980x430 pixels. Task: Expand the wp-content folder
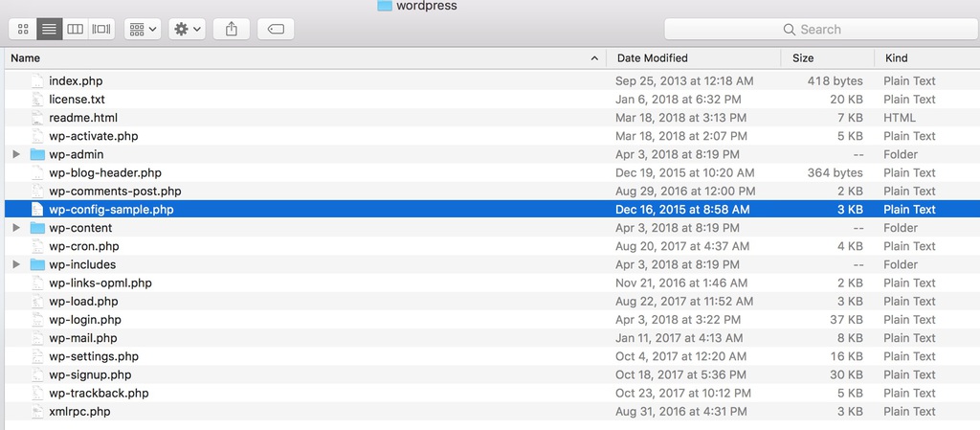coord(17,228)
